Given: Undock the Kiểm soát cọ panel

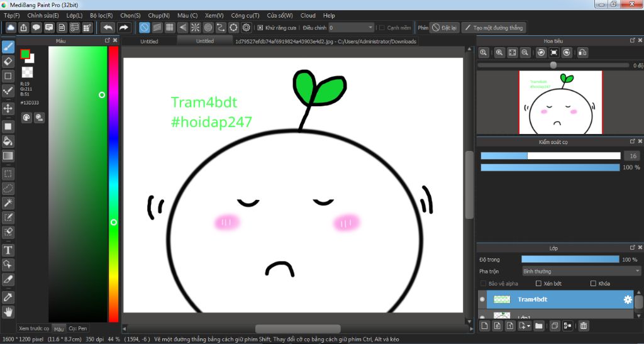Looking at the screenshot, I should (633, 141).
